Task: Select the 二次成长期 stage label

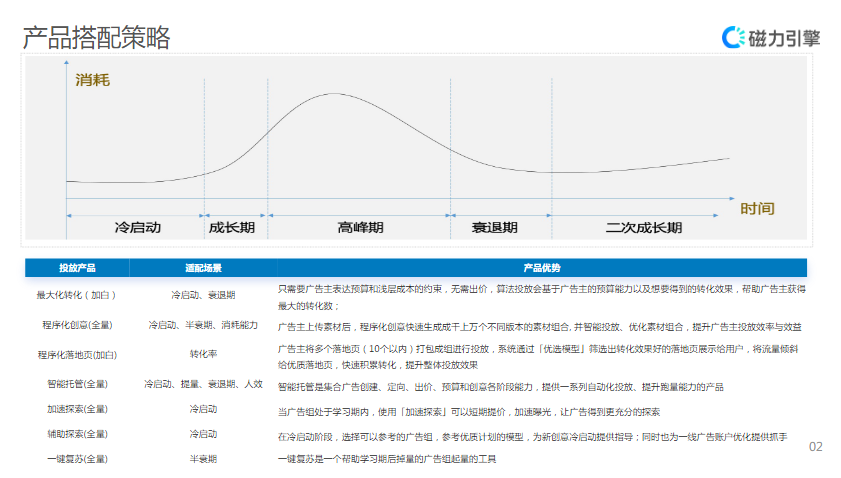Action: 644,227
